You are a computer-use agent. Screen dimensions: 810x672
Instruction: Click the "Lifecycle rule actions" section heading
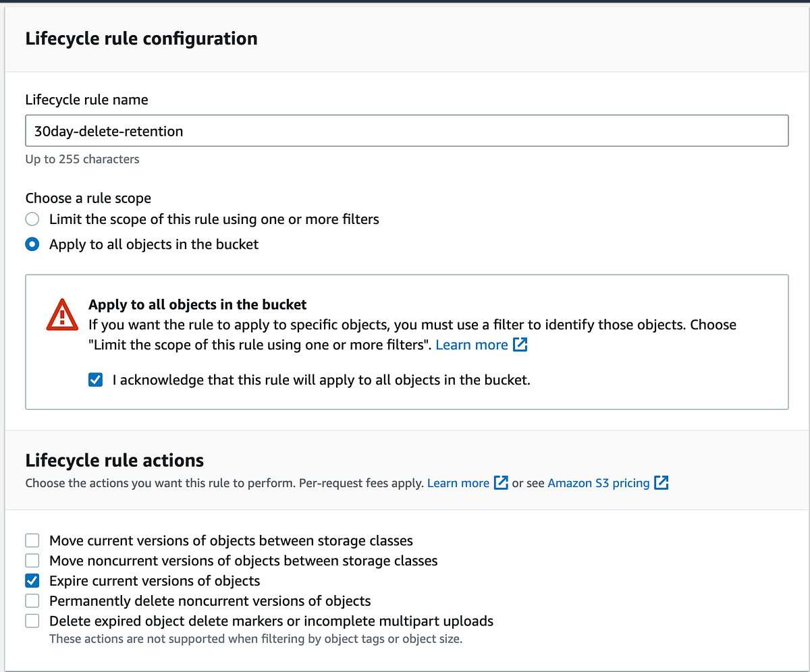pos(114,460)
